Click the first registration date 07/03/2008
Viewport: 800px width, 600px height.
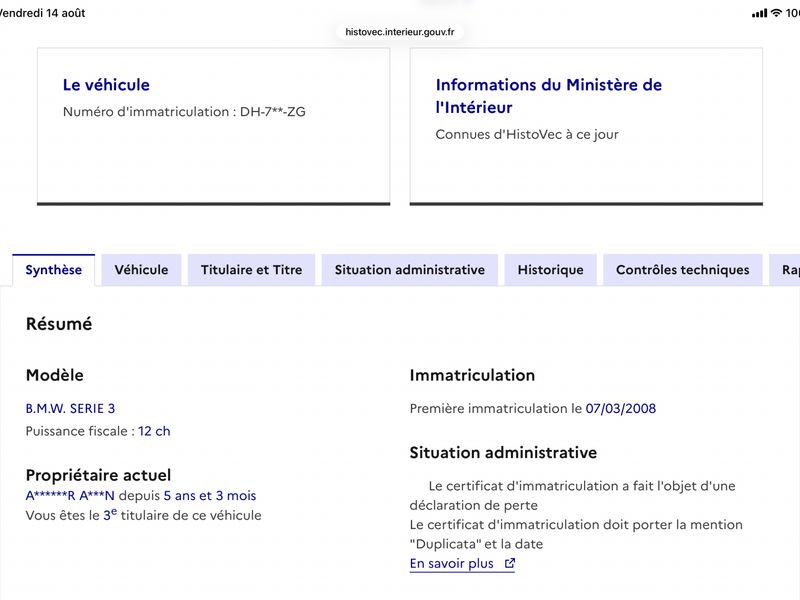(x=620, y=409)
